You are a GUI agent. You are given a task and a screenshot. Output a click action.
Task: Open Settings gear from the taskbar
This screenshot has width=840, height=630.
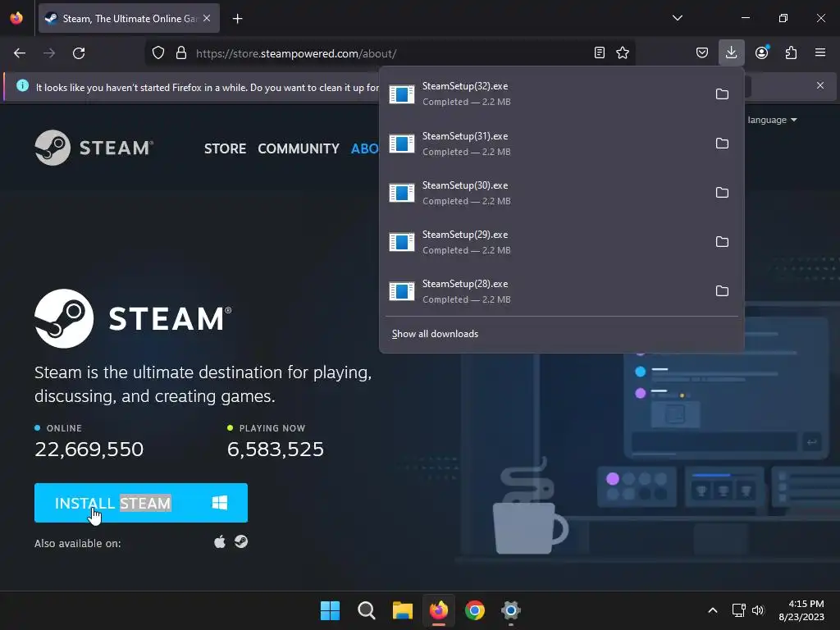point(511,610)
